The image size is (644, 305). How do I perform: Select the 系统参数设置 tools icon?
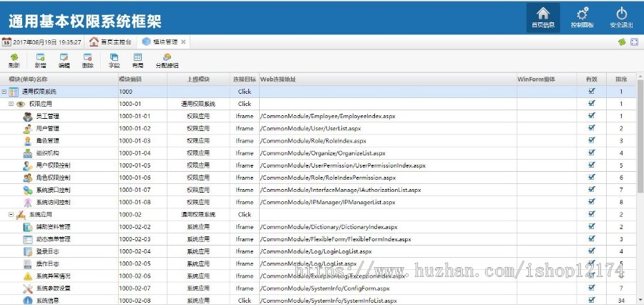click(27, 288)
